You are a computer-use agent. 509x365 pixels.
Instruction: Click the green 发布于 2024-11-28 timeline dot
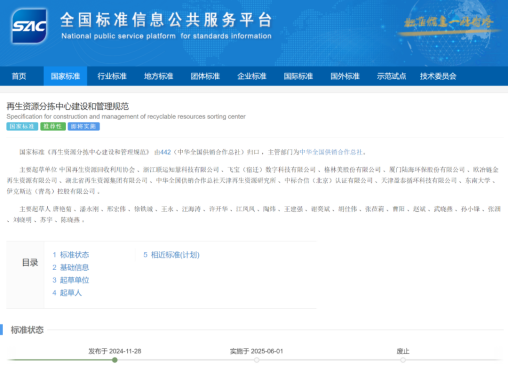[115, 360]
